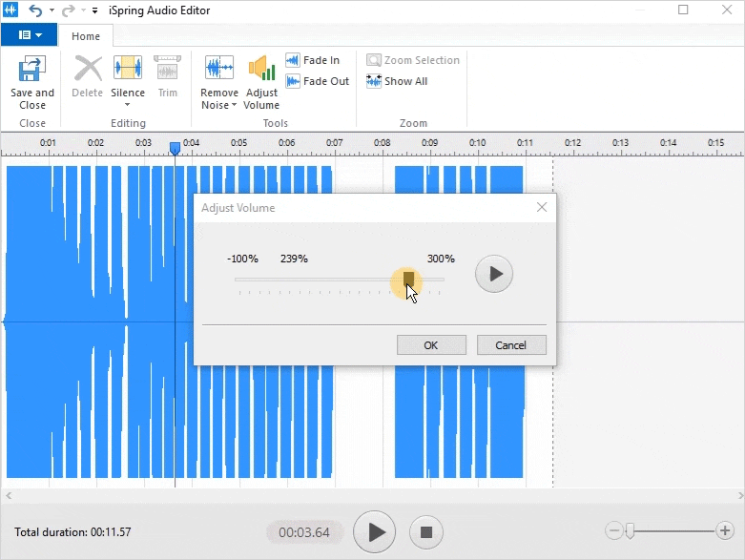This screenshot has height=560, width=745.
Task: Open the Undo history dropdown arrow
Action: (52, 10)
